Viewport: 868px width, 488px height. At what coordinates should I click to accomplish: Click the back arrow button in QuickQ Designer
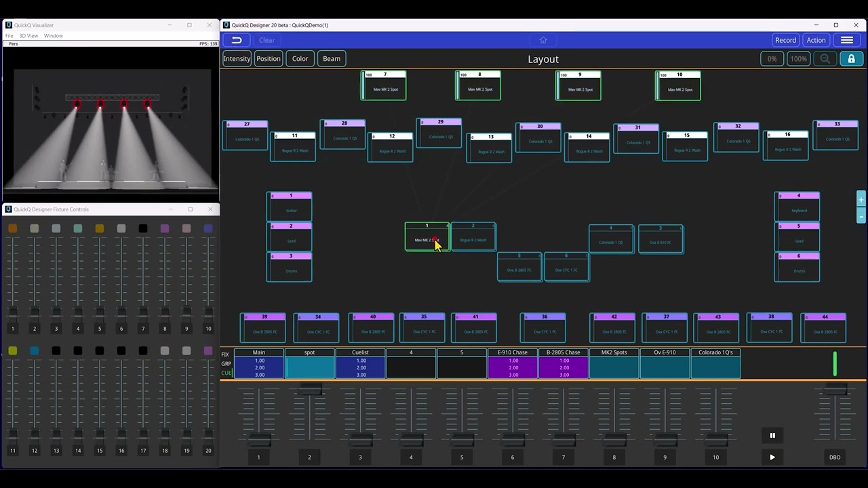[x=237, y=40]
